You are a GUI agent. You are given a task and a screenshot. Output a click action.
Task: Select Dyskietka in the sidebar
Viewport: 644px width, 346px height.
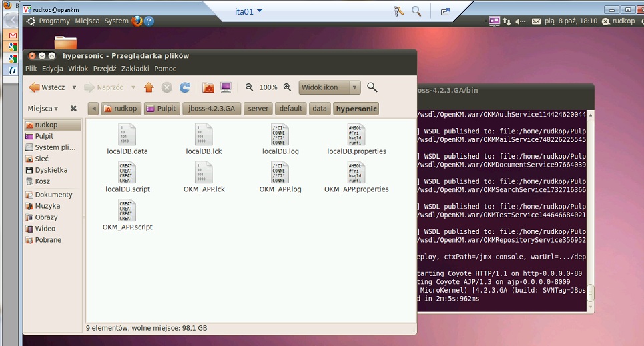[x=53, y=170]
